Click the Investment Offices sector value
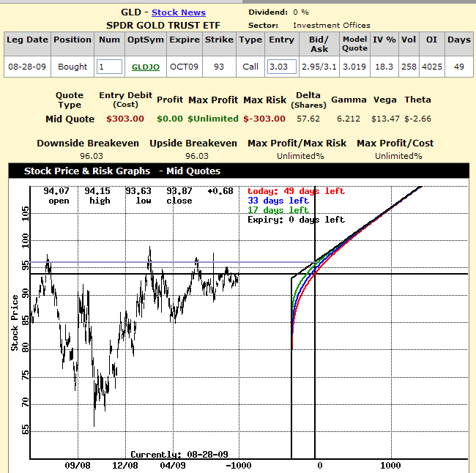The width and height of the screenshot is (476, 473). pos(332,26)
